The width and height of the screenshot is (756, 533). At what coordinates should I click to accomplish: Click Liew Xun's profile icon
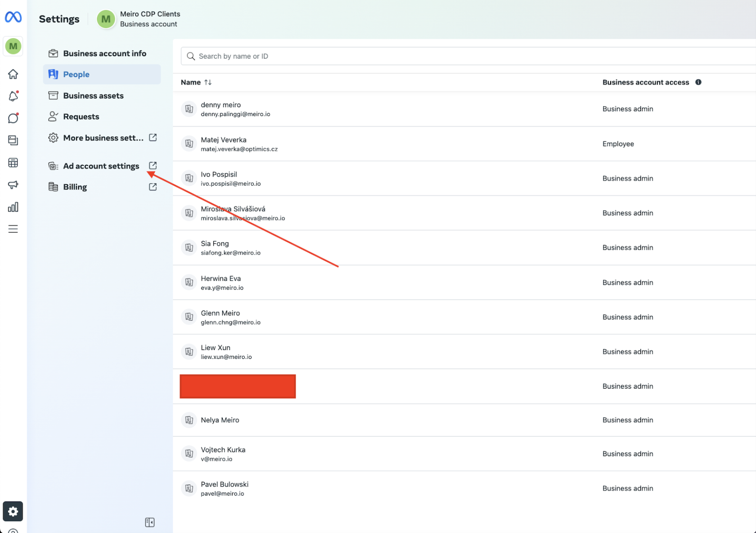tap(189, 351)
